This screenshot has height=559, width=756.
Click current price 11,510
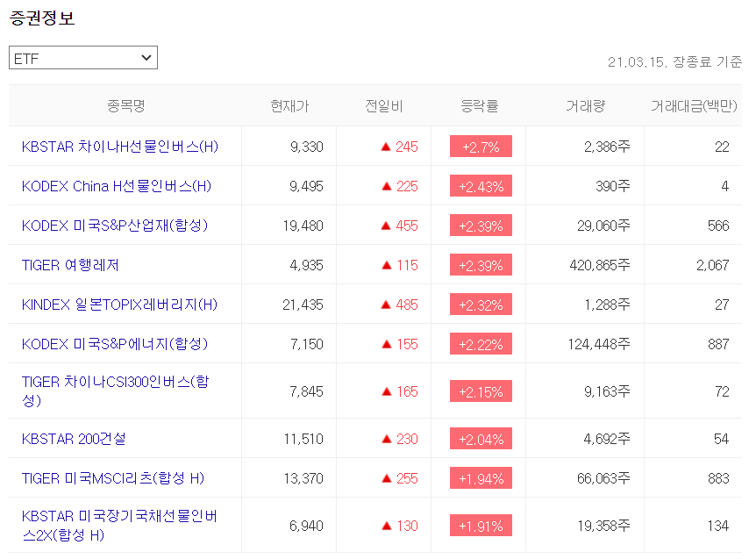[303, 439]
